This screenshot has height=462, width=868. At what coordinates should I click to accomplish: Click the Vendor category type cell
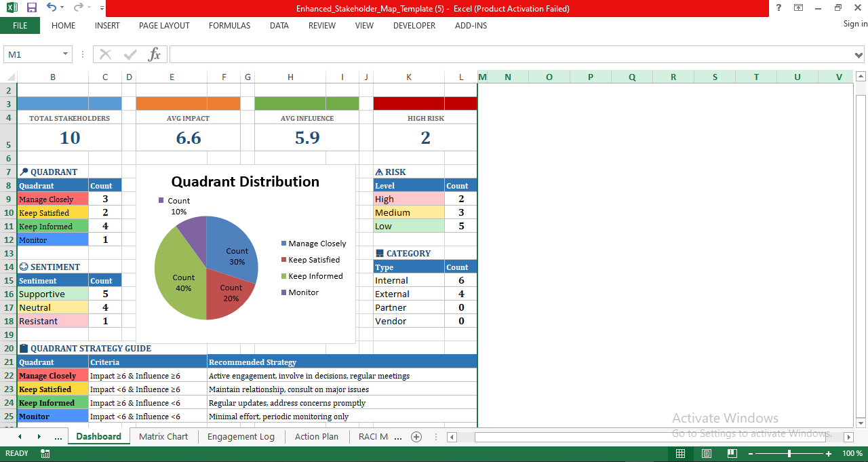pos(409,321)
